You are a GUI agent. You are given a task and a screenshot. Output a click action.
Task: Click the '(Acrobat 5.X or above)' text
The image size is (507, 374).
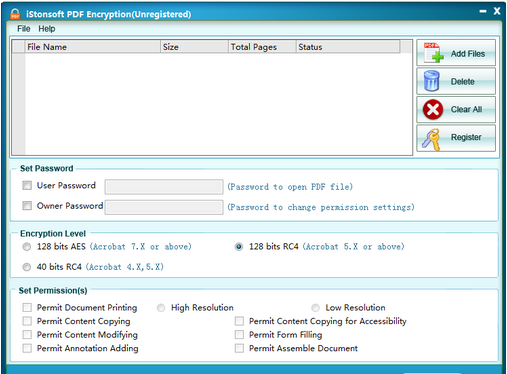(353, 247)
